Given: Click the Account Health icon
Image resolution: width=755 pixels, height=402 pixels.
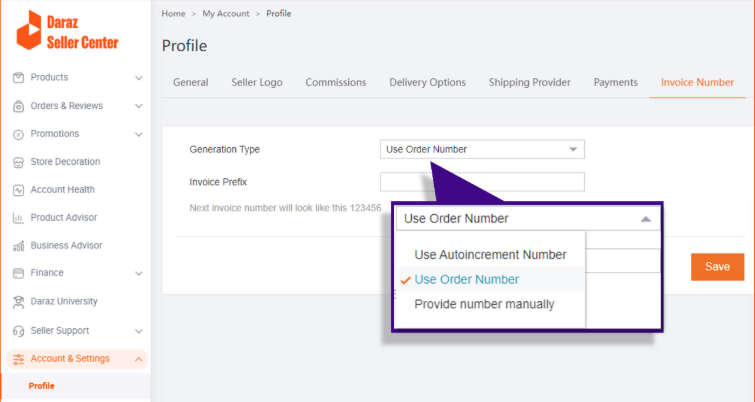Looking at the screenshot, I should pos(19,190).
